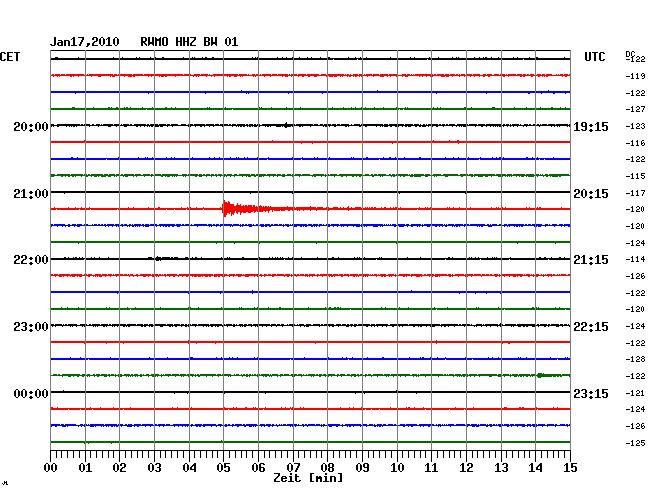Select the DC offset value -121

pyautogui.click(x=635, y=393)
